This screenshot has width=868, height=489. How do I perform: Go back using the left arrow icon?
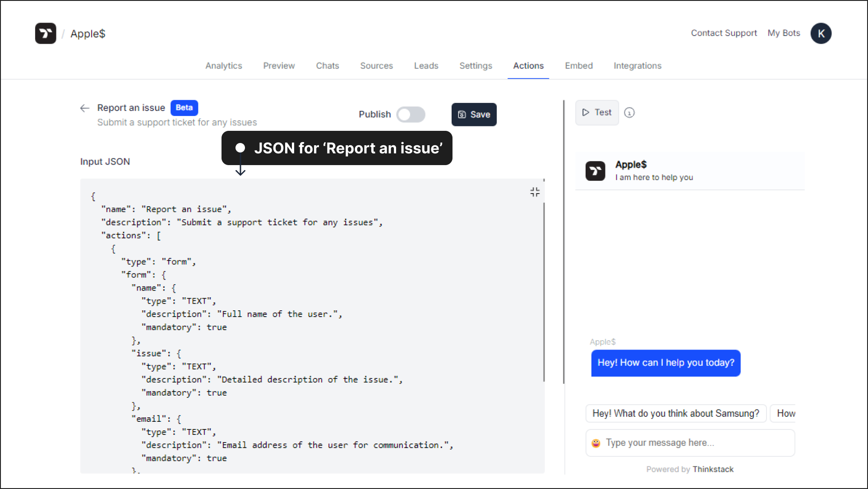pyautogui.click(x=84, y=108)
